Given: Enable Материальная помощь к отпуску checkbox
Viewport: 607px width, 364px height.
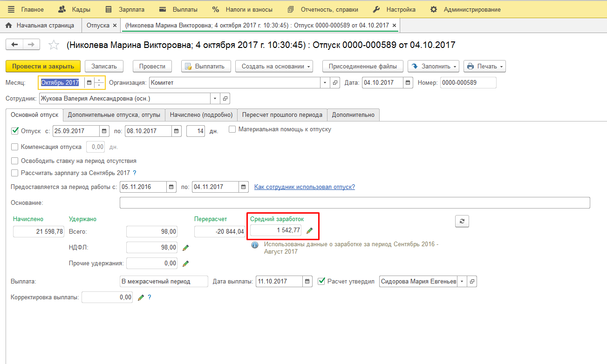Looking at the screenshot, I should pyautogui.click(x=232, y=129).
